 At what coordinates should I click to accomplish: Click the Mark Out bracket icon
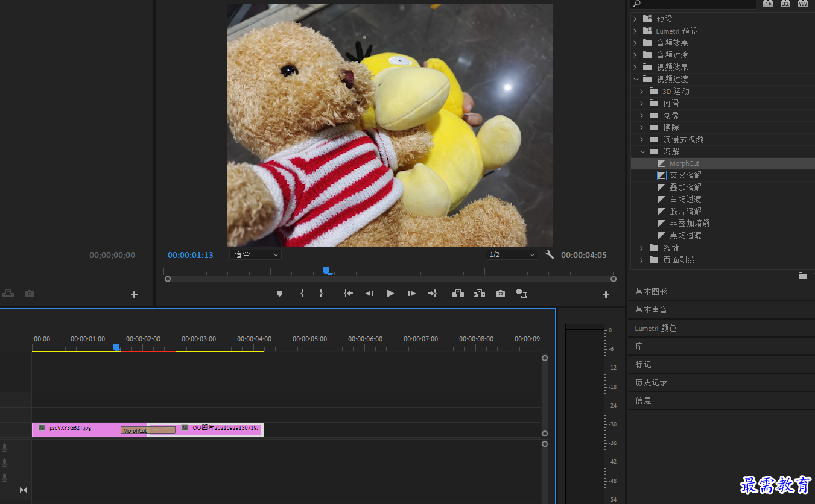pos(321,294)
